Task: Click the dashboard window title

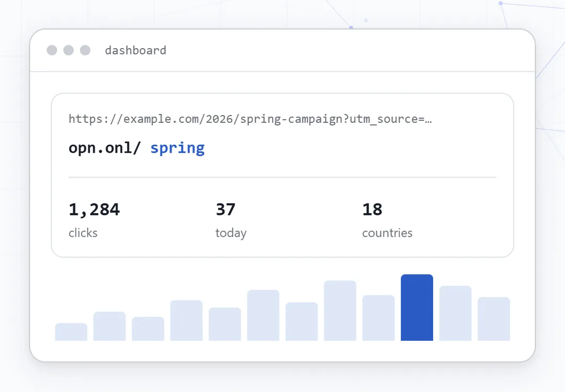Action: (x=135, y=50)
